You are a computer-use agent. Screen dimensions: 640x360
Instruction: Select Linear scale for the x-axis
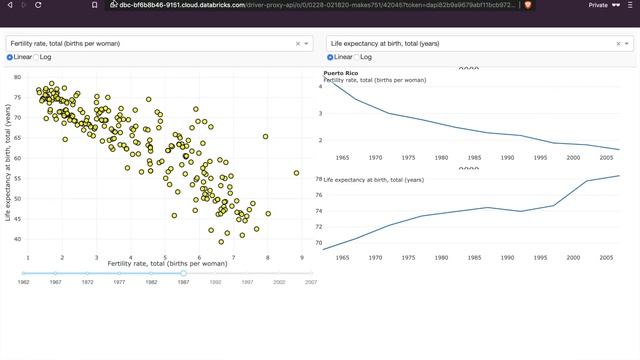(x=10, y=57)
